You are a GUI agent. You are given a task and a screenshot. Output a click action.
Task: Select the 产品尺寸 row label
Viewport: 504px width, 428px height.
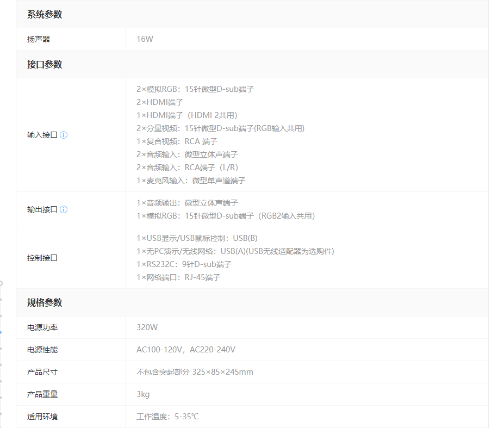click(42, 372)
